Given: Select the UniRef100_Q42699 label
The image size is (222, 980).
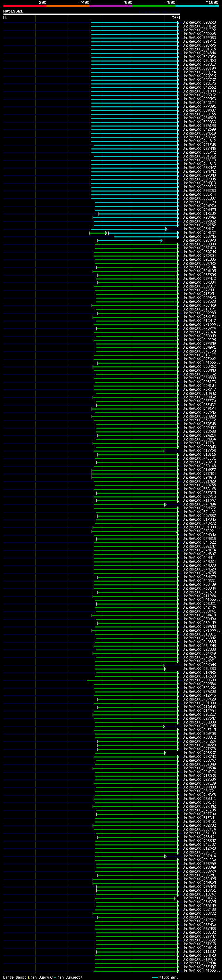Looking at the screenshot, I should pyautogui.click(x=199, y=129).
